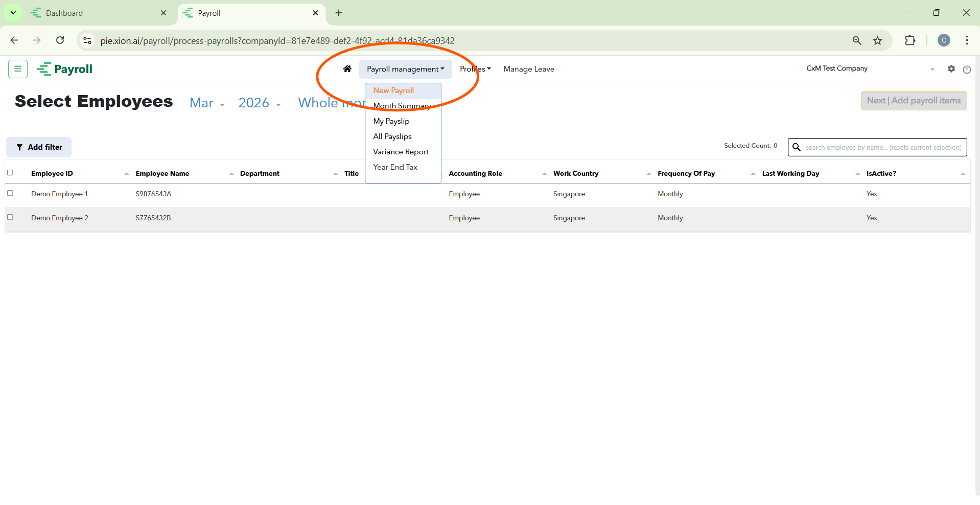This screenshot has width=980, height=505.
Task: Click Next Add payroll items button
Action: (914, 101)
